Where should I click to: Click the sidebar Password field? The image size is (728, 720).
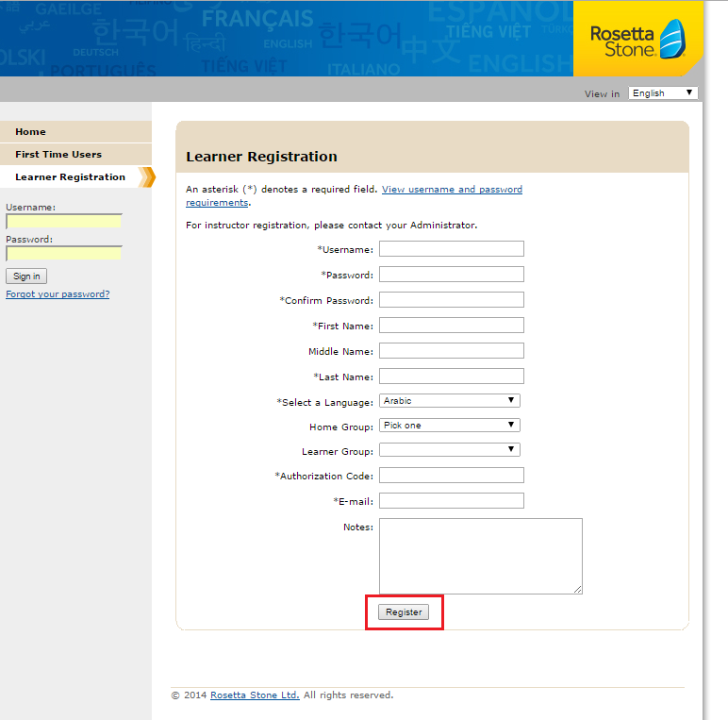[x=63, y=254]
